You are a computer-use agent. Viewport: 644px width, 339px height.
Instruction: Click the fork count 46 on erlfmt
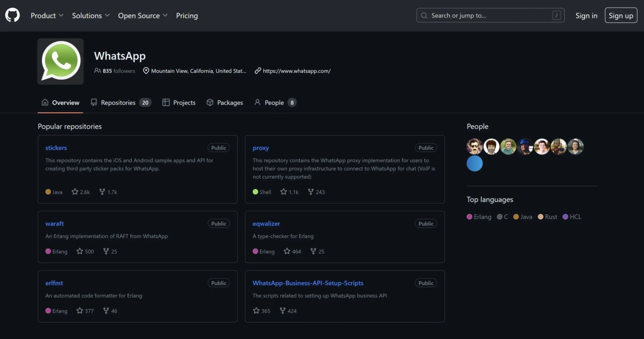pyautogui.click(x=110, y=311)
